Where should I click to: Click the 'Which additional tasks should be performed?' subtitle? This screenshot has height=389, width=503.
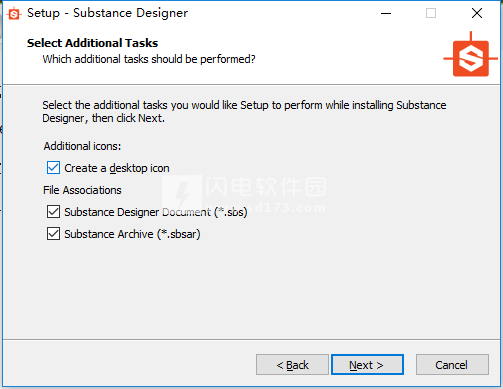(149, 59)
